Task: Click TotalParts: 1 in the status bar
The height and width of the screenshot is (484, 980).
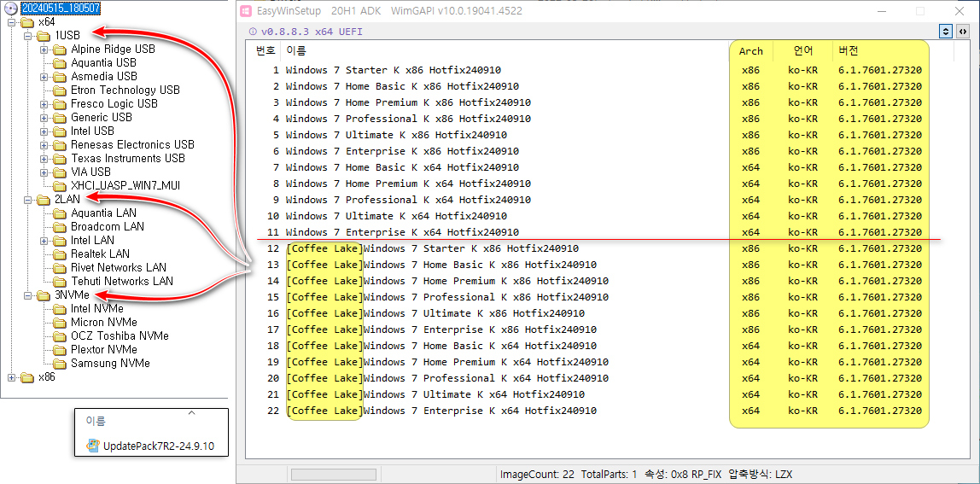Action: (610, 474)
